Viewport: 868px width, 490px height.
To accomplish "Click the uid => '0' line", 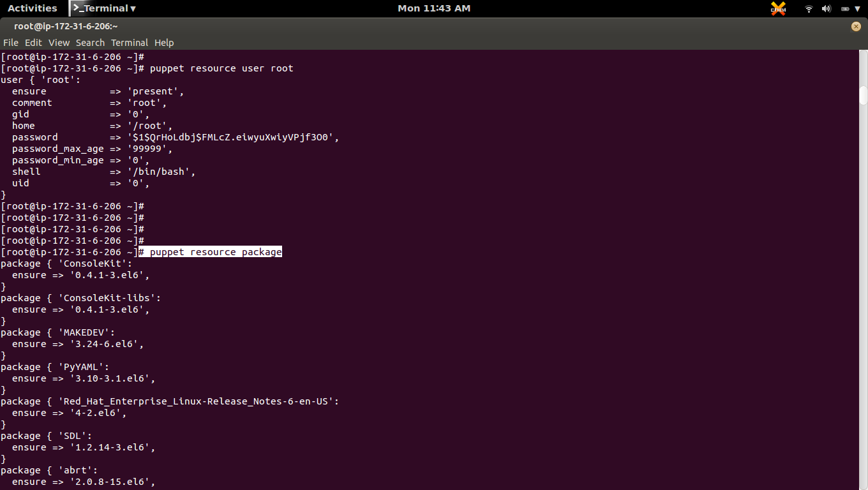I will point(81,183).
